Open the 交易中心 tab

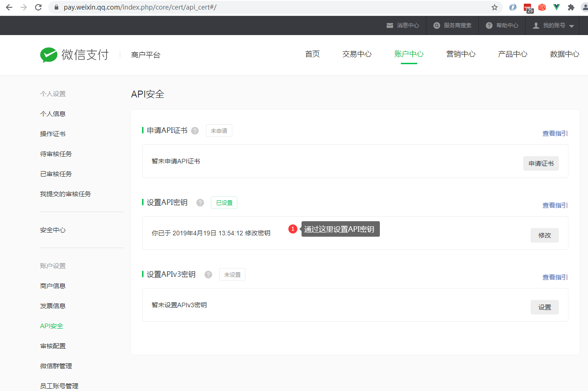click(357, 54)
